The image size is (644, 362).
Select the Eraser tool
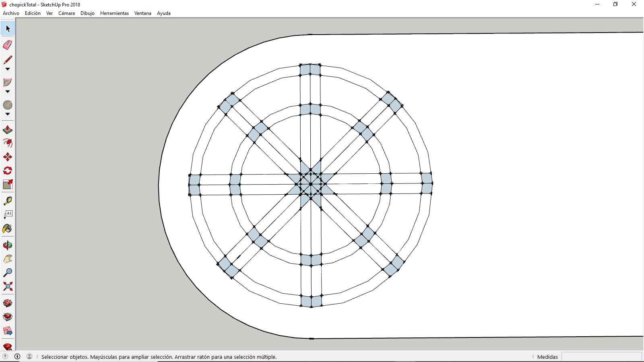tap(8, 45)
